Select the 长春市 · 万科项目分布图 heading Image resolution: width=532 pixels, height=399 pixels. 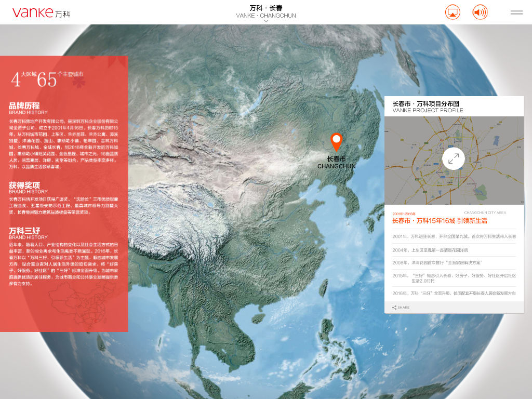[426, 104]
